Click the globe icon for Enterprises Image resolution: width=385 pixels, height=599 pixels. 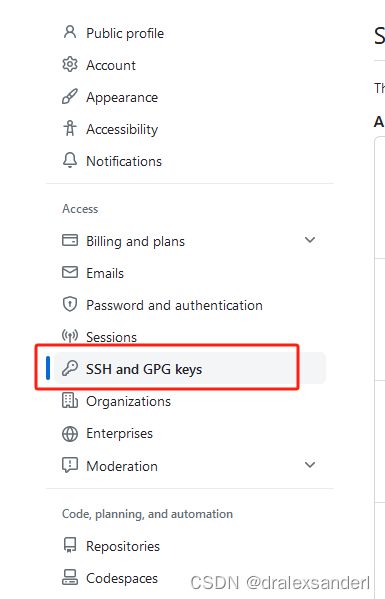tap(70, 434)
